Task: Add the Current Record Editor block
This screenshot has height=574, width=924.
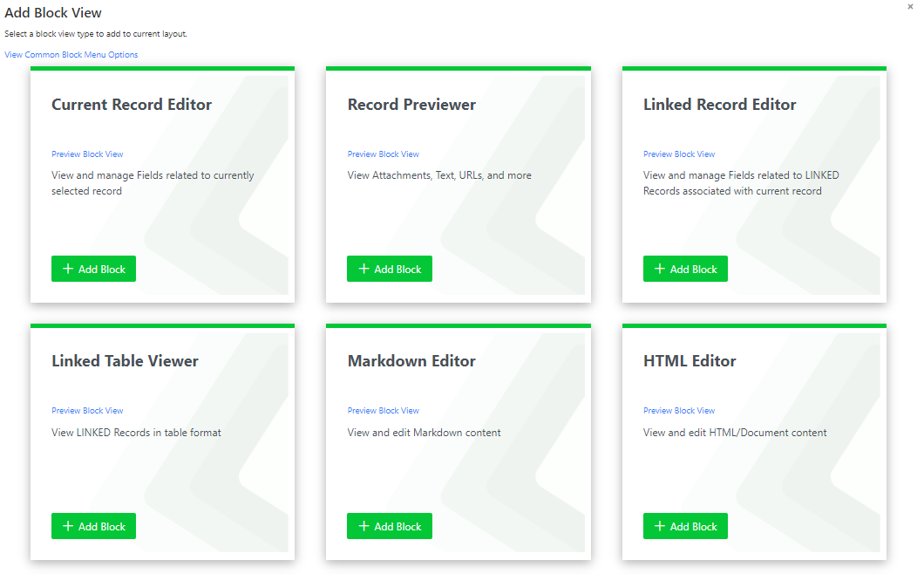Action: pyautogui.click(x=93, y=269)
